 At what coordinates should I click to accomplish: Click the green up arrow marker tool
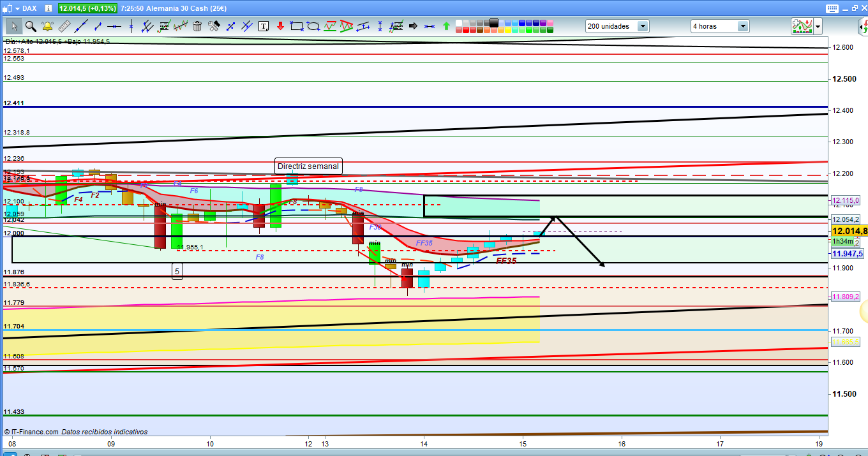(446, 26)
